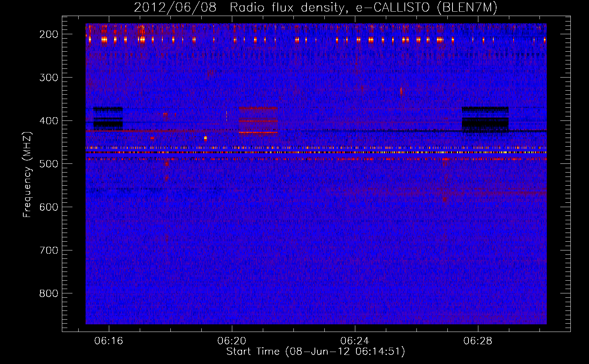Click the red-orange burst block near 06:20
Viewport: 589px width, 364px height.
(x=258, y=120)
